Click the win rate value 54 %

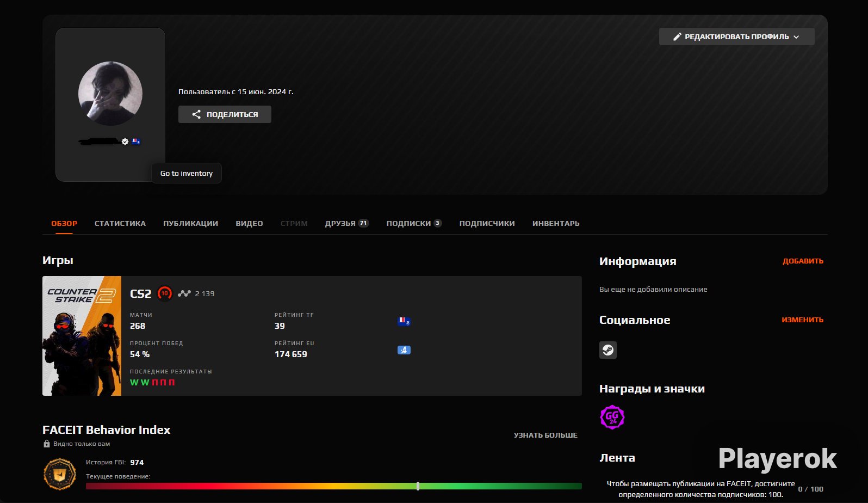coord(140,354)
